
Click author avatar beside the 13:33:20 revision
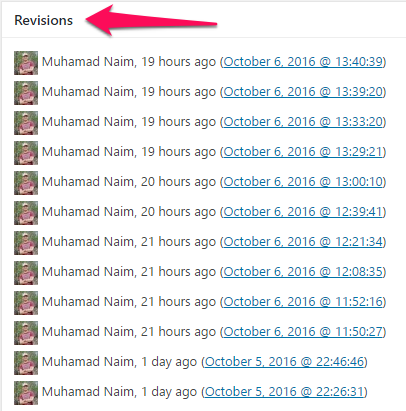pyautogui.click(x=26, y=123)
